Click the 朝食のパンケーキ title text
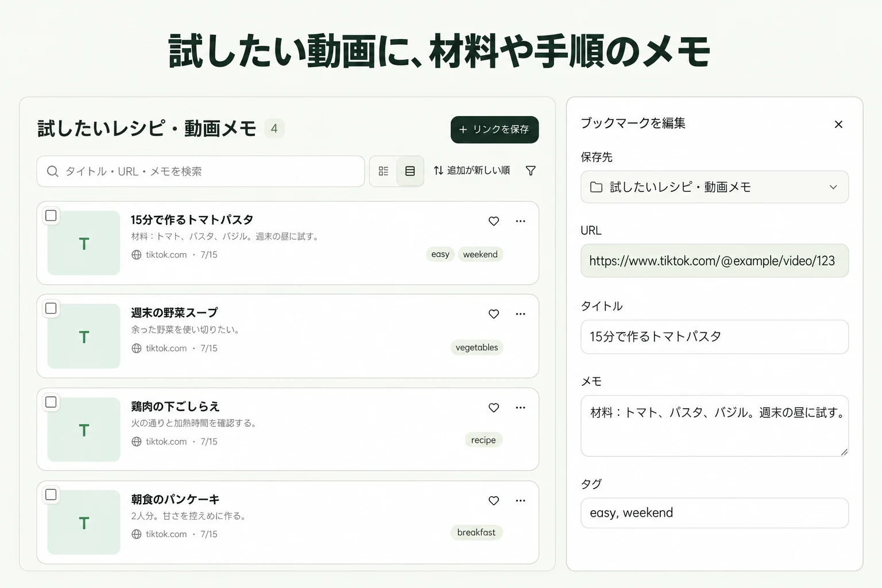 tap(175, 500)
